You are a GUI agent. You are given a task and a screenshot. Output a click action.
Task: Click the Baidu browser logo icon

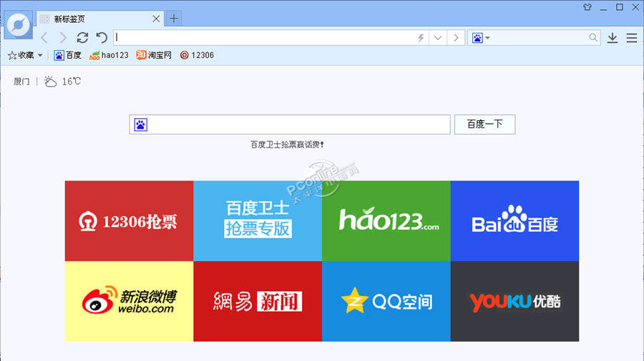click(x=19, y=24)
